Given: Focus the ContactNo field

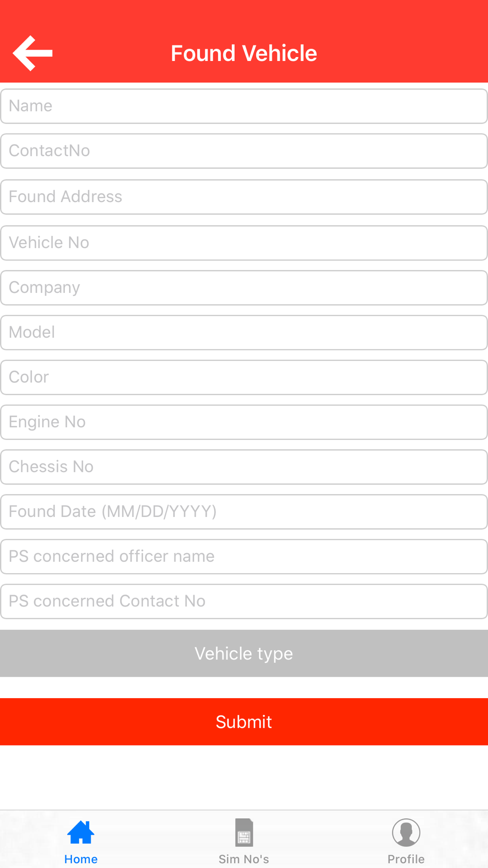Looking at the screenshot, I should (244, 151).
